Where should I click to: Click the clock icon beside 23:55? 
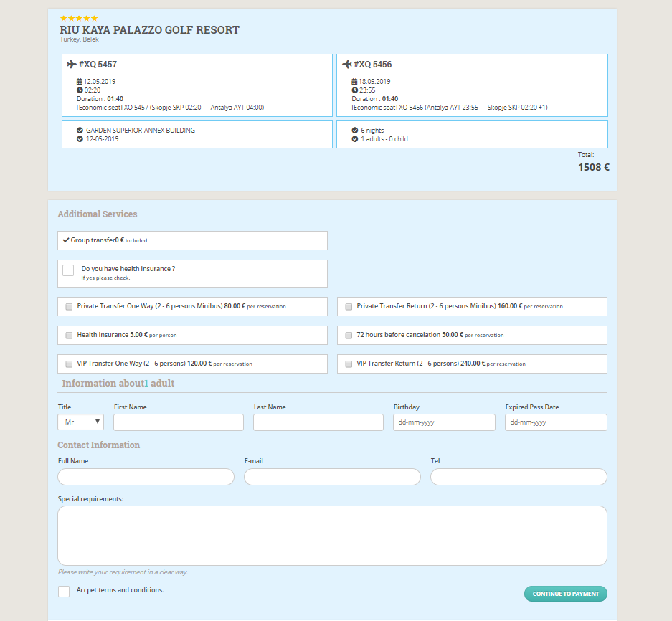(354, 90)
